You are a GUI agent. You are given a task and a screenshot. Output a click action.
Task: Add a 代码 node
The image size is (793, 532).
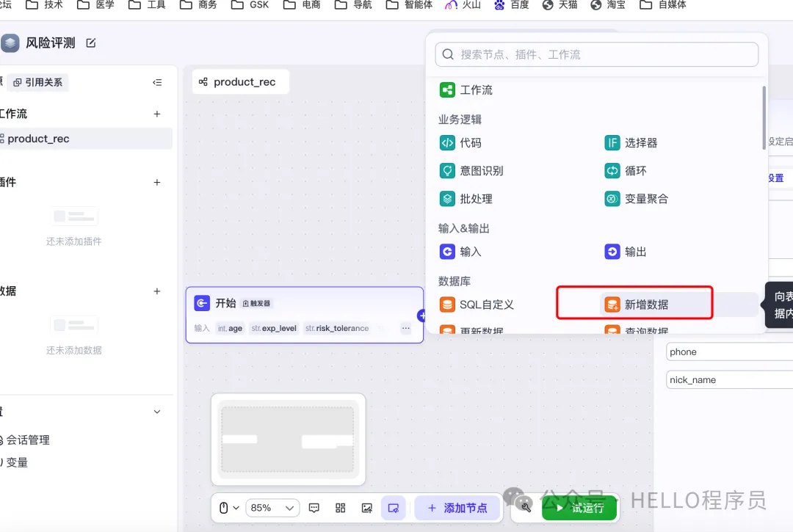tap(460, 143)
